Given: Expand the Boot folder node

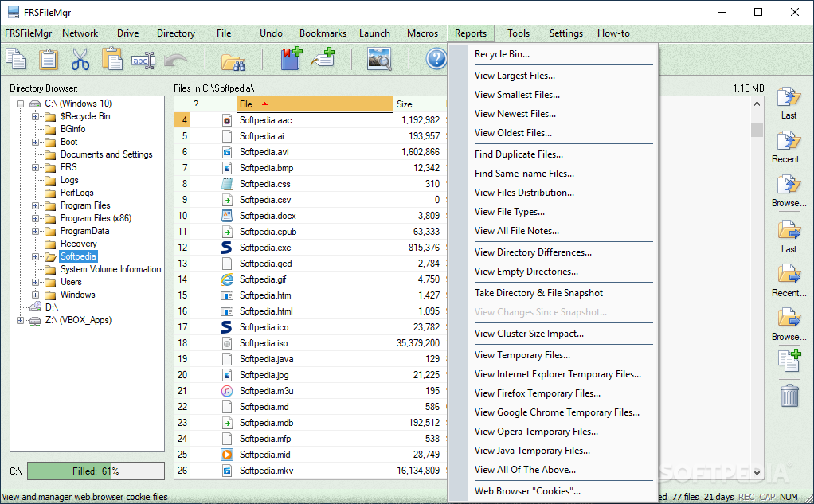Looking at the screenshot, I should (x=35, y=142).
